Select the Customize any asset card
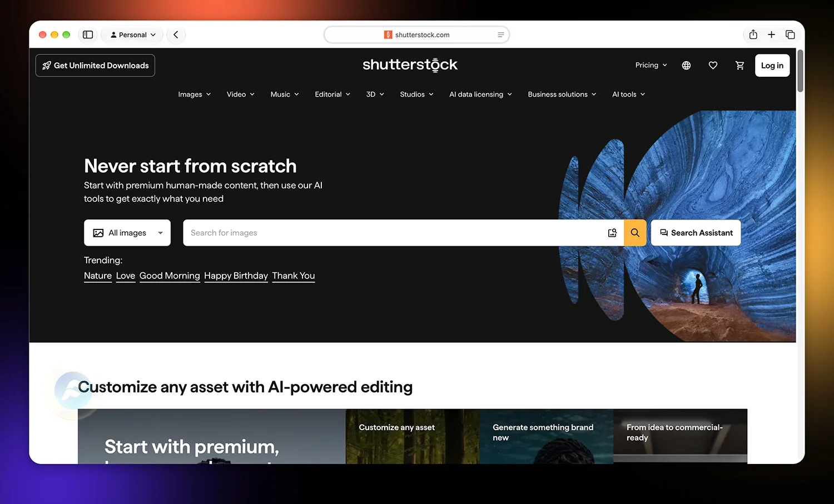Screen dimensions: 834x504 pos(413,436)
